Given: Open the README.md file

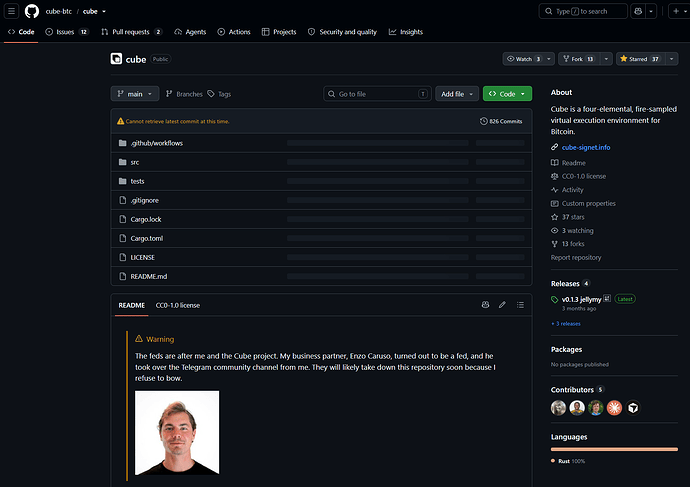Looking at the screenshot, I should tap(149, 276).
